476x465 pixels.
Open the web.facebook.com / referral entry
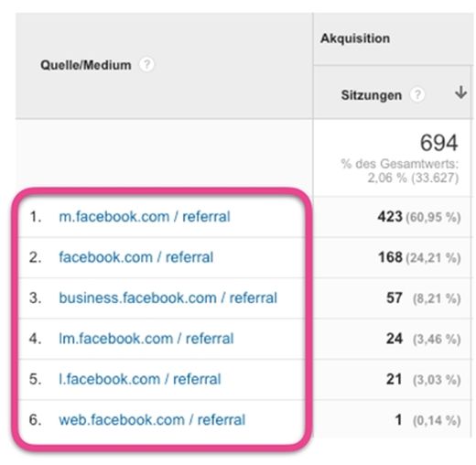pyautogui.click(x=152, y=420)
